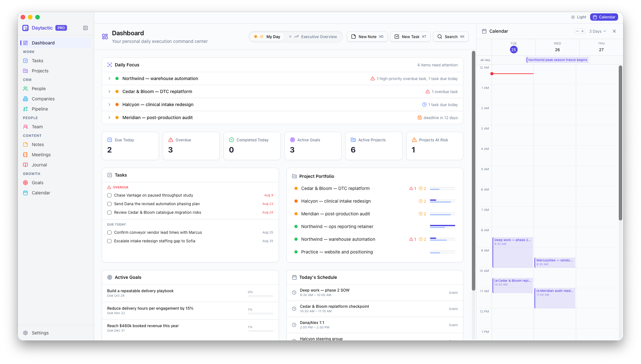Click the Calendar button in top bar
The image size is (641, 364).
pos(604,17)
